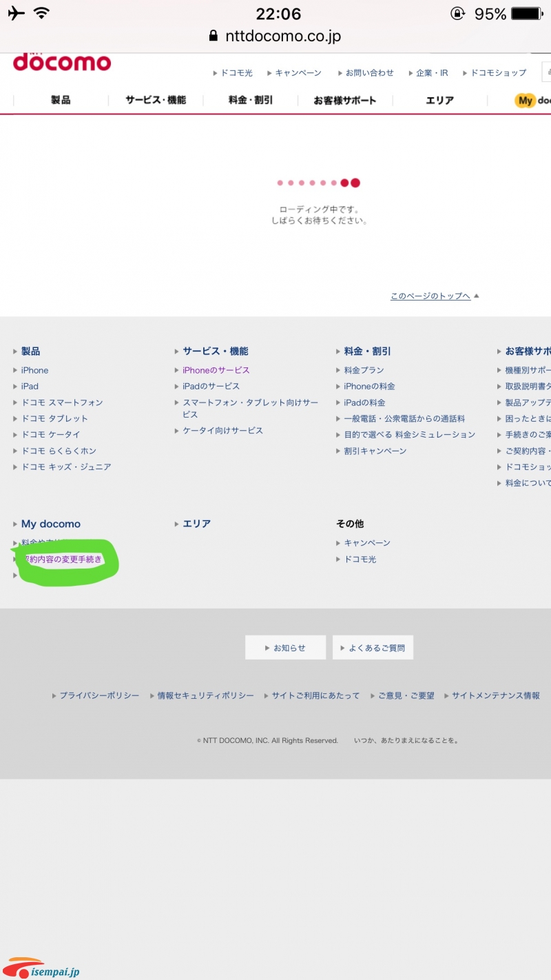551x980 pixels.
Task: Select the お客様サポート navigation tab
Action: [x=345, y=101]
